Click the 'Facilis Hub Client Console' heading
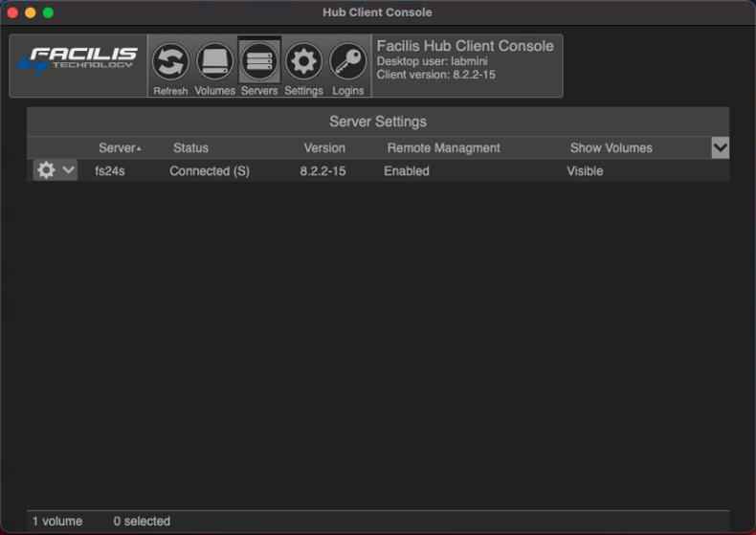Image resolution: width=756 pixels, height=535 pixels. [x=465, y=46]
